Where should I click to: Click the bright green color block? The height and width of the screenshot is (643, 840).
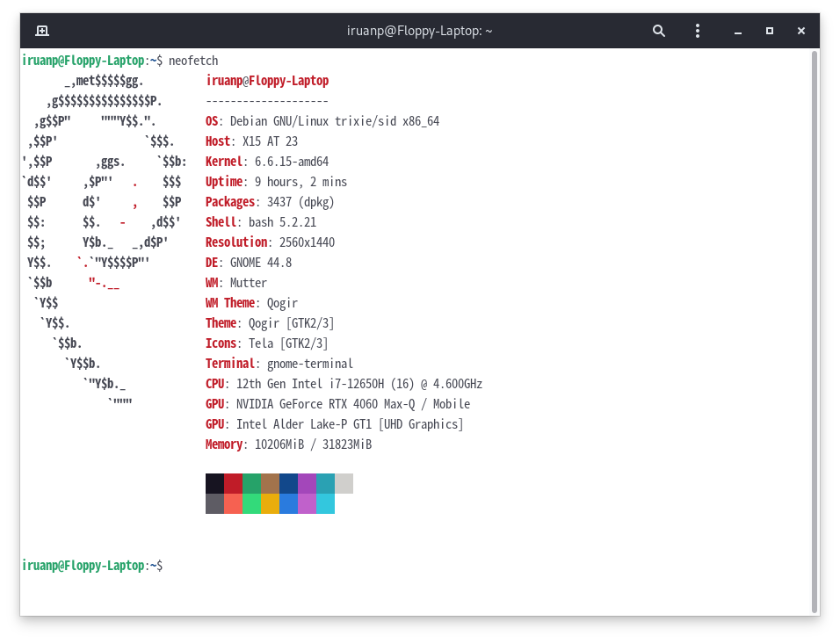252,504
